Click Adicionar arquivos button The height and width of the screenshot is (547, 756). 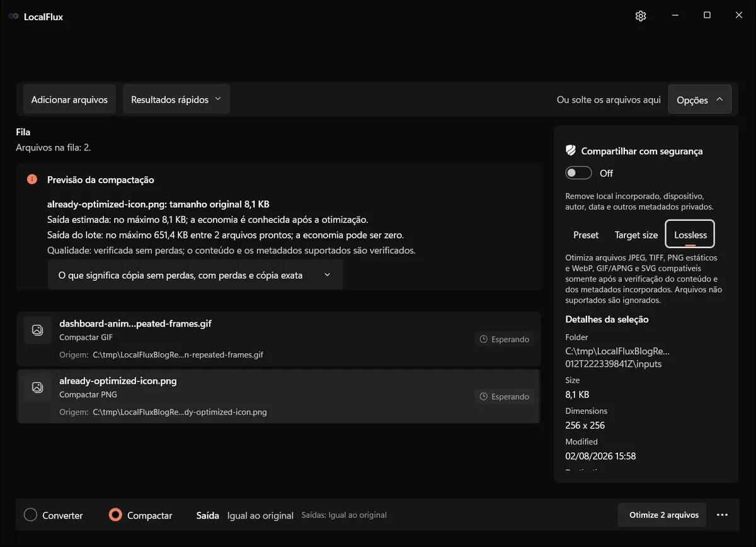(69, 99)
